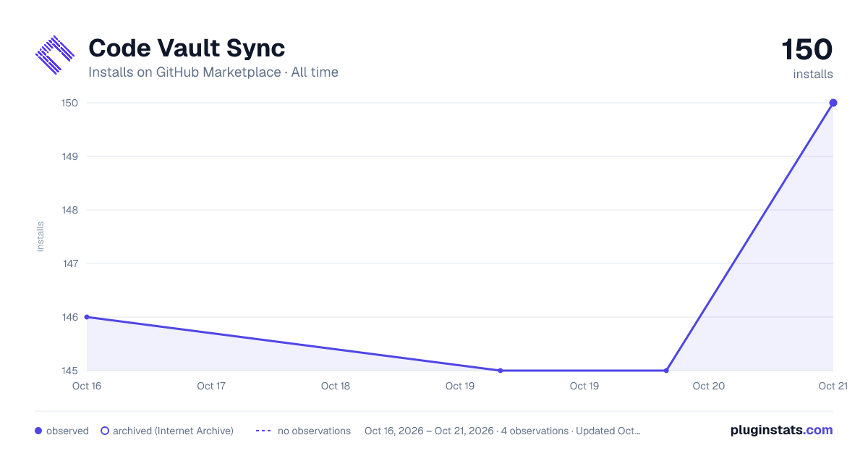Click the 'archived (Internet Archive)' legend label
The width and height of the screenshot is (868, 456).
tap(173, 431)
